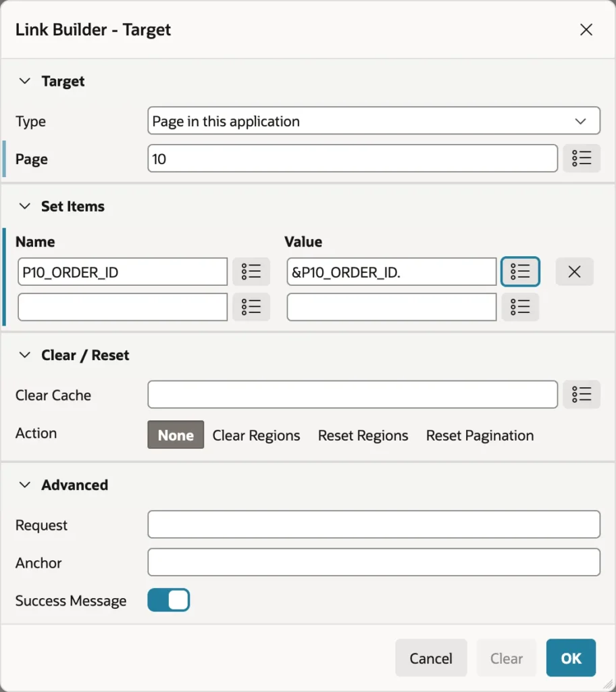Viewport: 616px width, 692px height.
Task: Select Clear Regions action
Action: coord(256,436)
